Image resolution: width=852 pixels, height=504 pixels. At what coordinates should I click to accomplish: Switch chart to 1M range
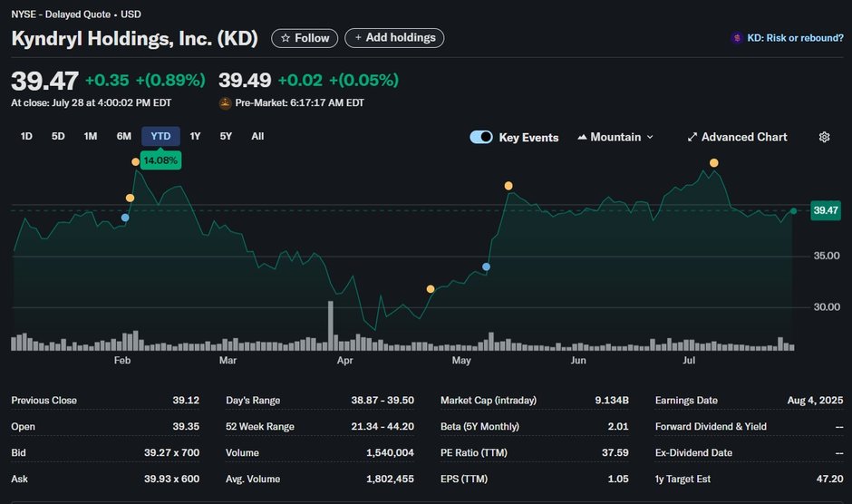click(91, 137)
